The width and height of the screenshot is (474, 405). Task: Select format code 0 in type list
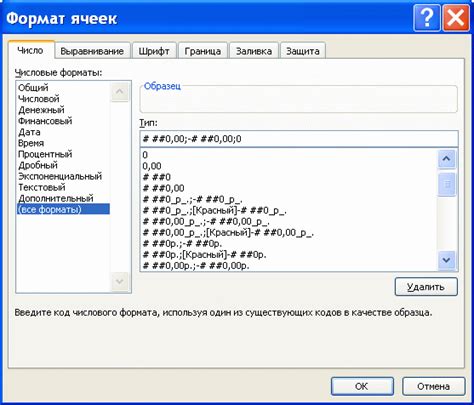[x=289, y=155]
